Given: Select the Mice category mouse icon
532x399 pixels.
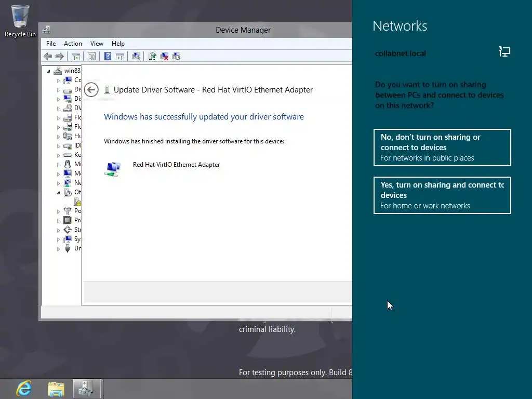Looking at the screenshot, I should 68,164.
